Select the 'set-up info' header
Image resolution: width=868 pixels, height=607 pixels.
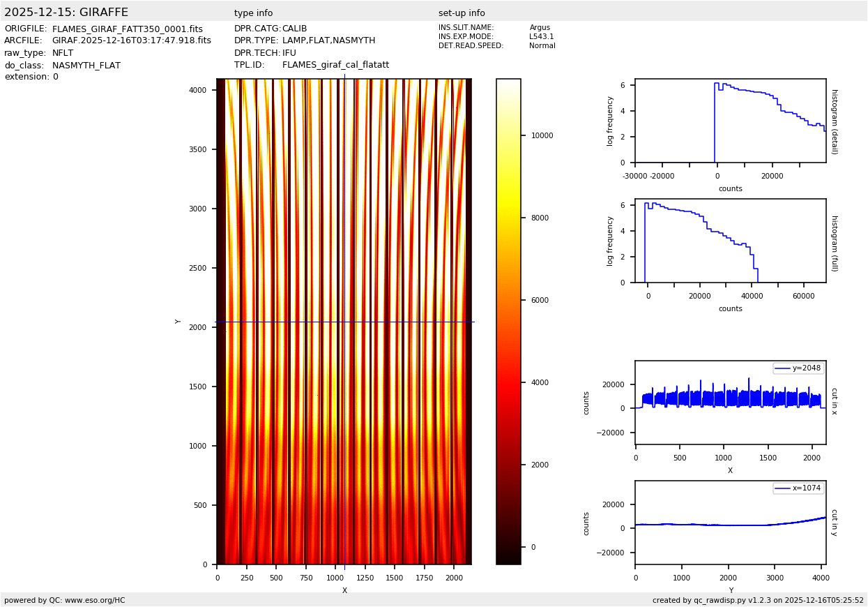(x=462, y=13)
